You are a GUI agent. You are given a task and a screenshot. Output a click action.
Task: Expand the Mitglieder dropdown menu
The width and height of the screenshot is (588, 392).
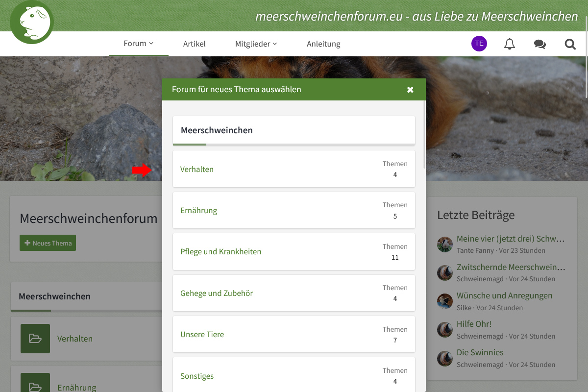click(x=256, y=44)
